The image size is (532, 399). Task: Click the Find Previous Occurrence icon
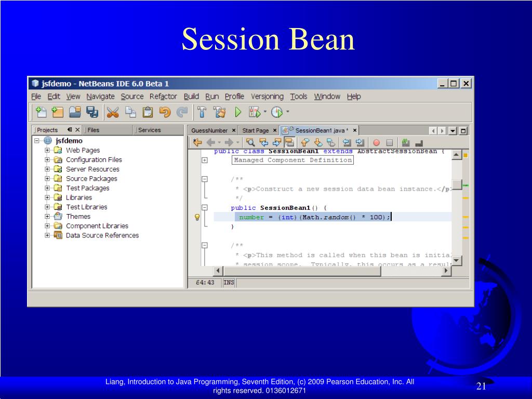[x=263, y=142]
